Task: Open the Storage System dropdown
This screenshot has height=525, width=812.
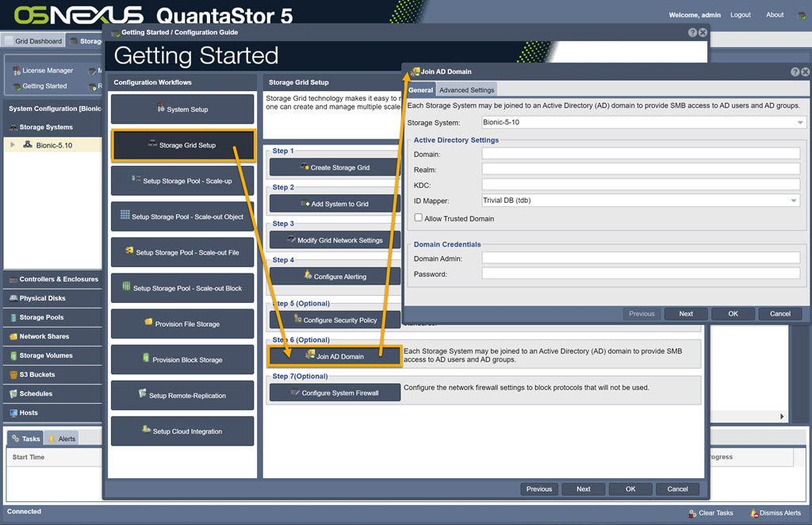Action: pyautogui.click(x=799, y=122)
